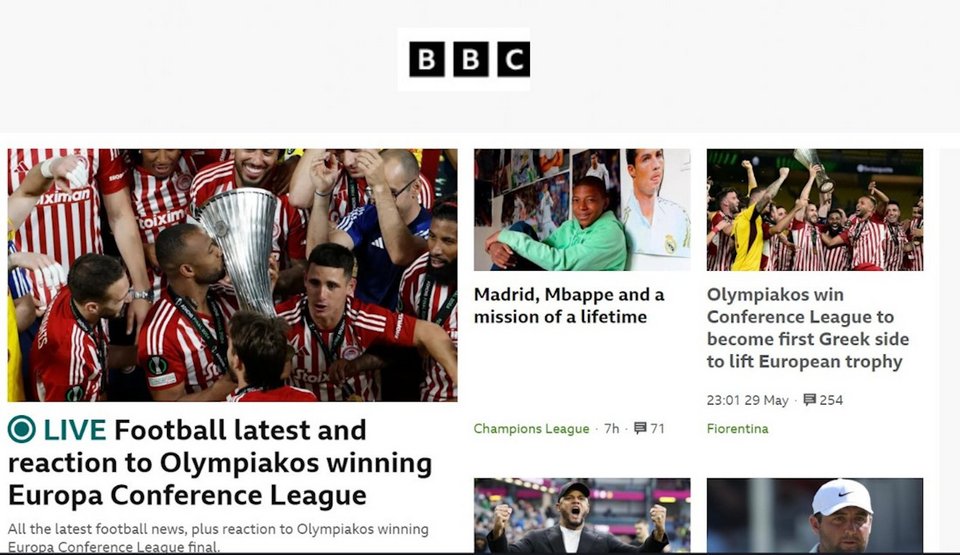Click the Olympiakos trophy kiss main photo
Image resolution: width=960 pixels, height=555 pixels.
[233, 275]
